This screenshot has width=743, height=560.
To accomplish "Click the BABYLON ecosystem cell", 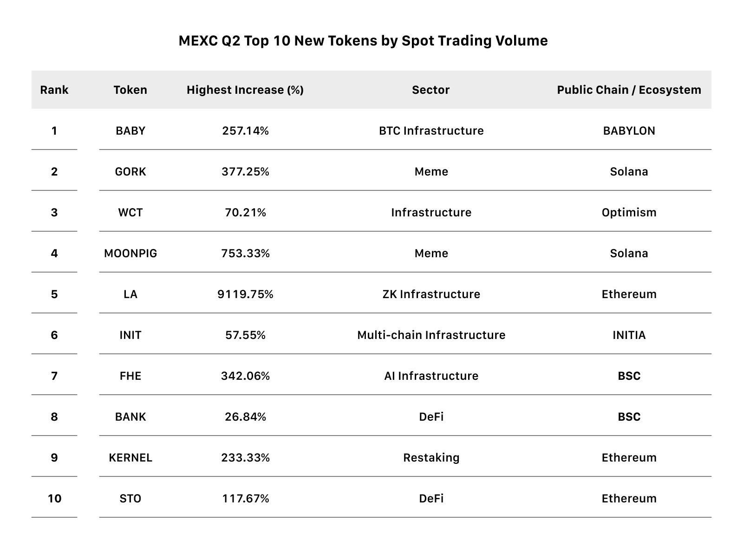I will (x=629, y=131).
